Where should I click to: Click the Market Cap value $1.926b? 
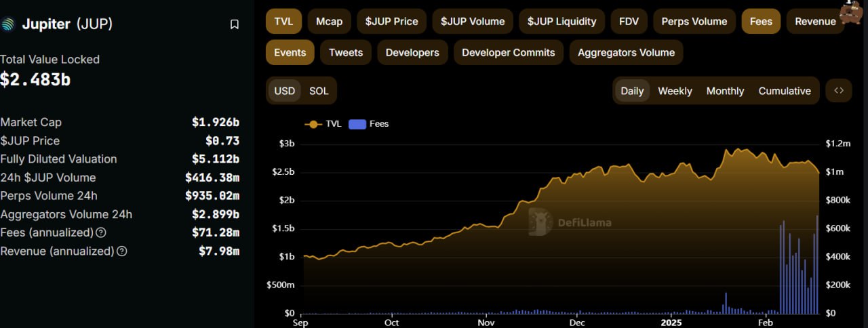click(x=216, y=123)
